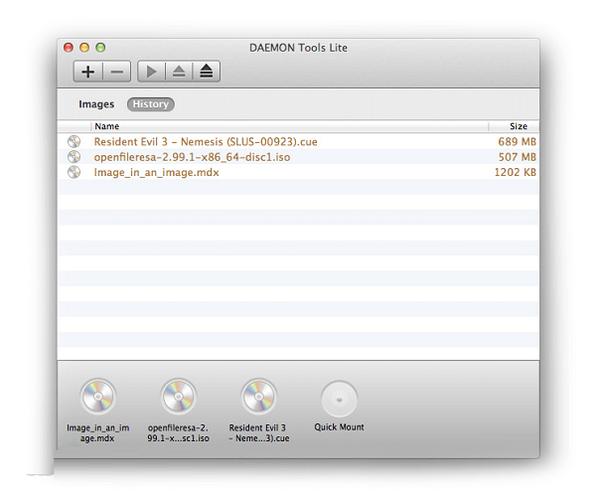The image size is (596, 500).
Task: Switch to the Images tab
Action: coord(97,104)
